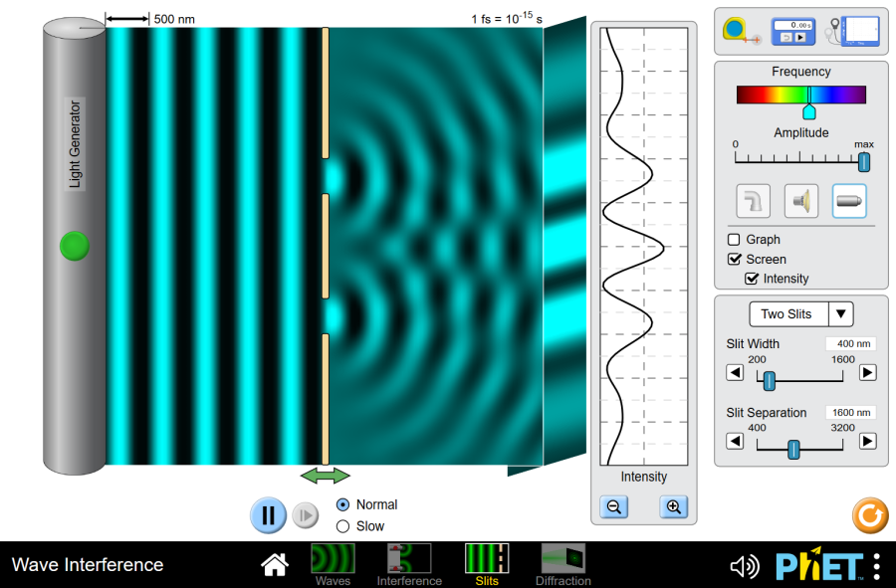896x588 pixels.
Task: Switch to the Slits screen
Action: [x=487, y=564]
